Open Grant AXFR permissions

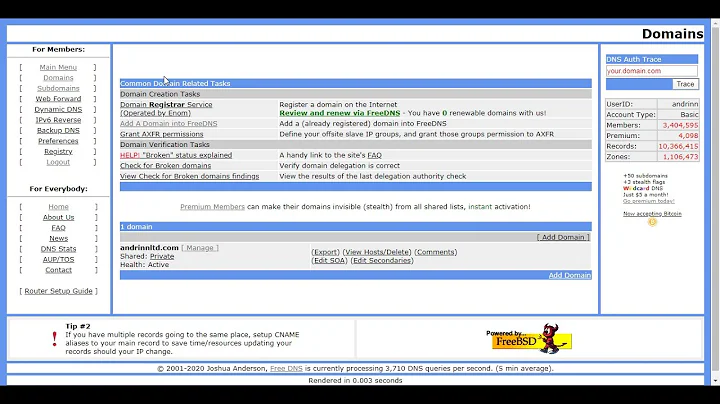(x=162, y=134)
